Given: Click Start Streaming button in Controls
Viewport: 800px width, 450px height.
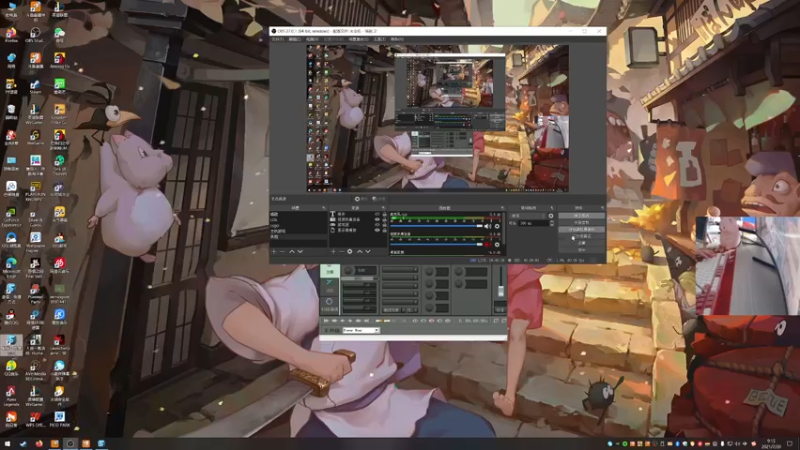Looking at the screenshot, I should click(581, 216).
